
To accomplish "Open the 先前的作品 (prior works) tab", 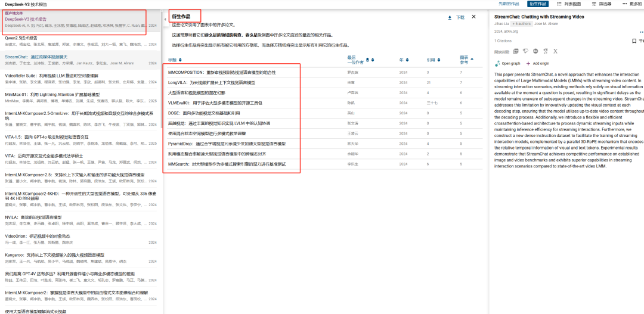I will coord(509,4).
